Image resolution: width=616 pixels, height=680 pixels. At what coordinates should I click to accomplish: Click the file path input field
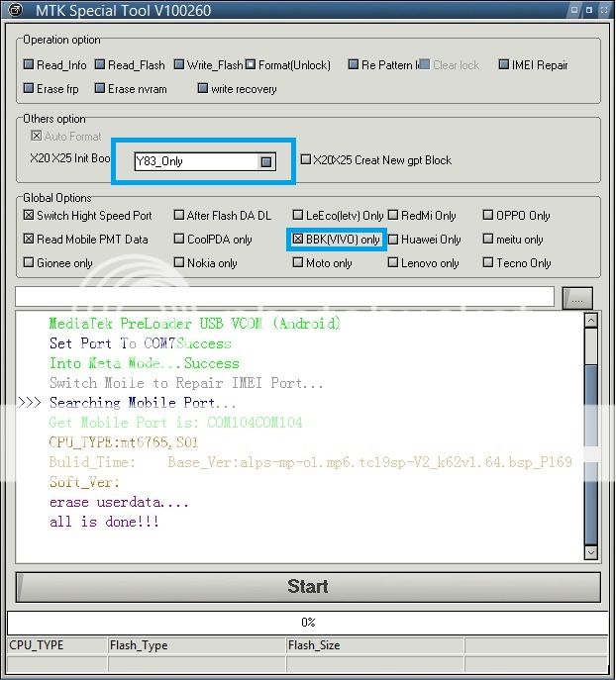tap(284, 297)
